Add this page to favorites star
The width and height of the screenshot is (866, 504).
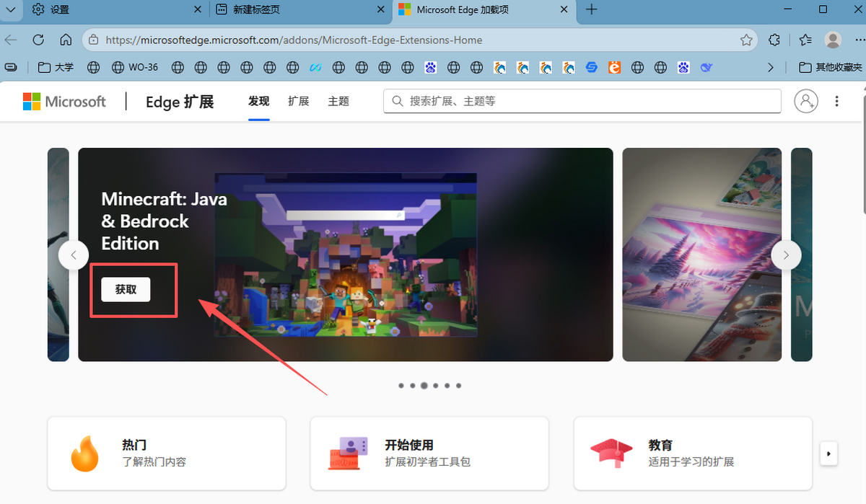point(747,40)
